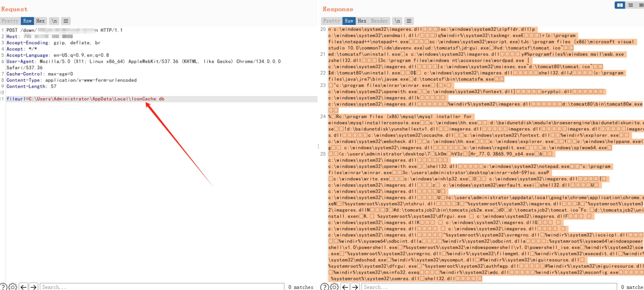Click the Request search help icon
Screen dimensions: 644x290
click(x=3, y=287)
